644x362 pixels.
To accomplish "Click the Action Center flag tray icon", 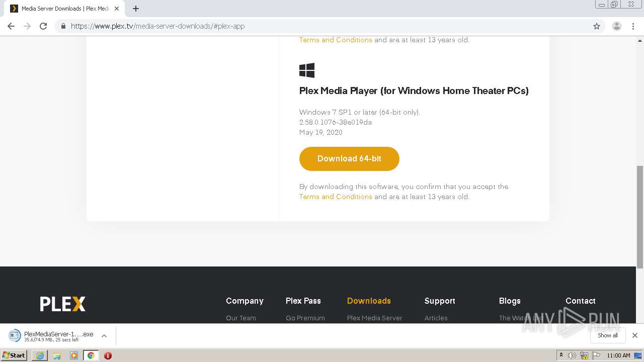I will [596, 355].
